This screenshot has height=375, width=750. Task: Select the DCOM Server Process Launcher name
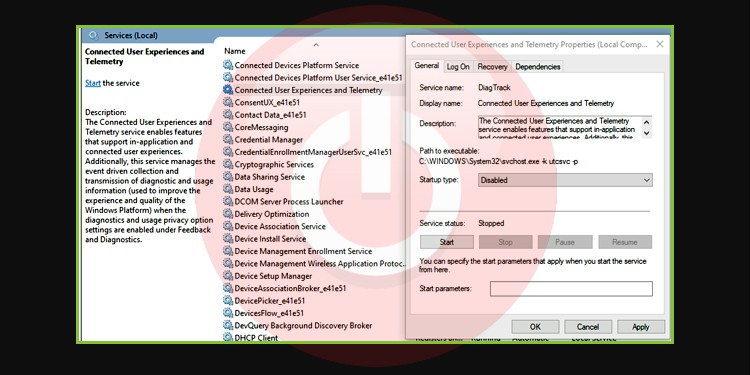[289, 202]
